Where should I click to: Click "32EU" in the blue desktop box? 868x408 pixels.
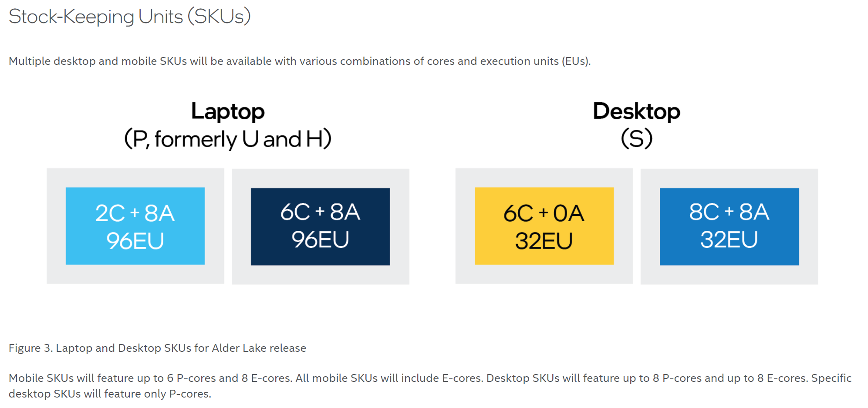(729, 240)
